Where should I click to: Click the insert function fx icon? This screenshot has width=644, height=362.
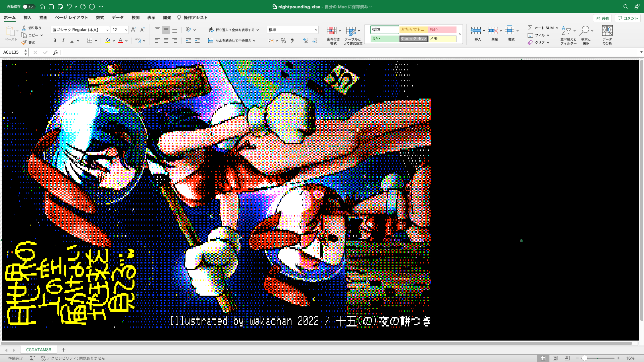click(x=56, y=52)
